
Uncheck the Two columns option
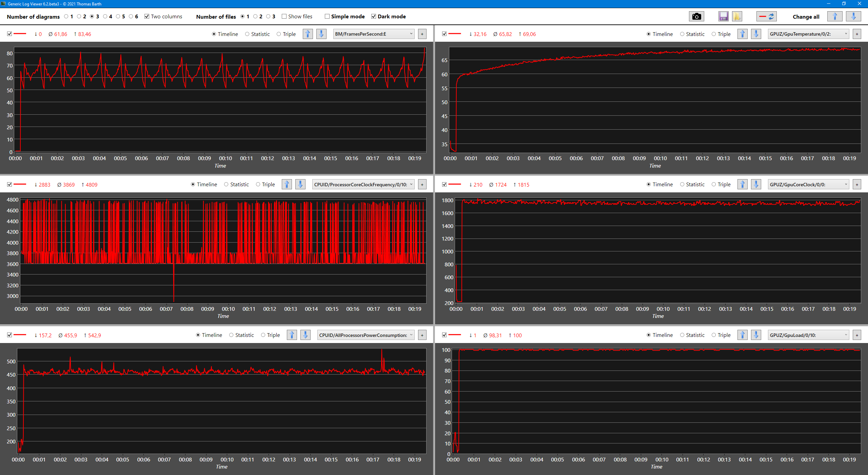coord(147,16)
